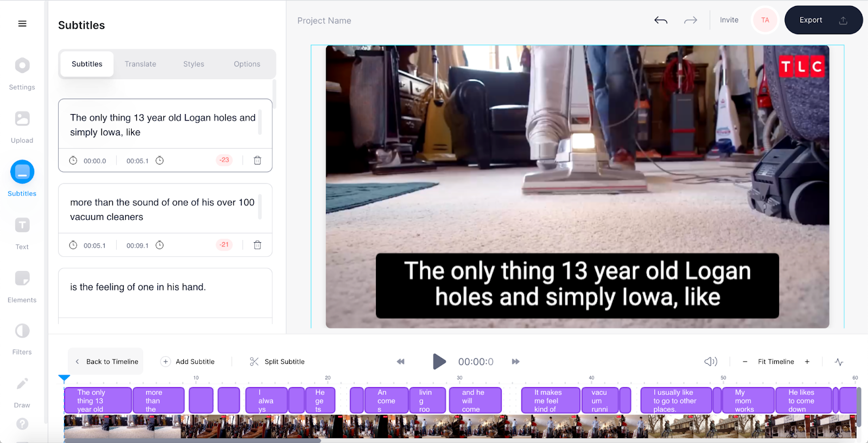Select the Text tool in sidebar
Image resolution: width=868 pixels, height=443 pixels.
click(22, 233)
